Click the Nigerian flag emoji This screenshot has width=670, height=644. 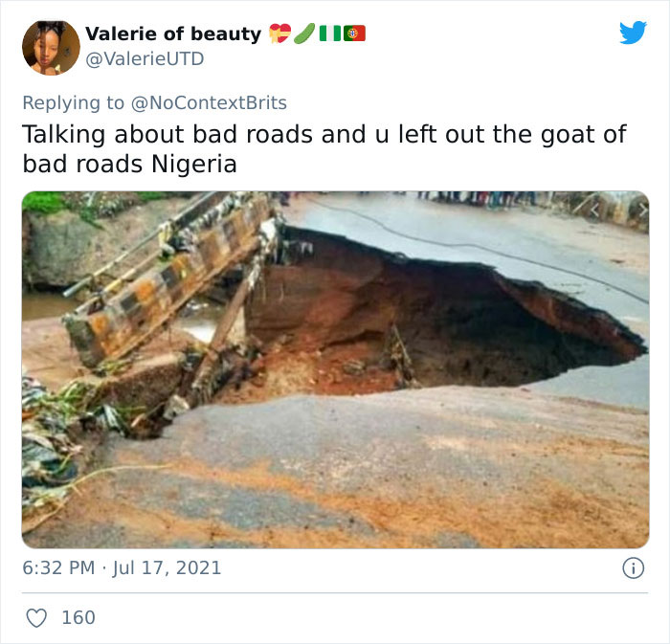tap(329, 33)
